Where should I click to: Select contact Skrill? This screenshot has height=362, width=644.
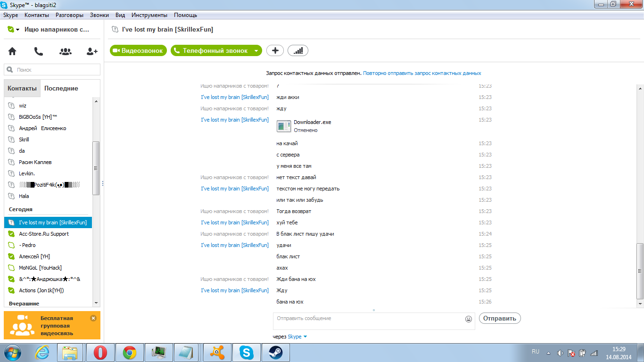click(x=48, y=140)
